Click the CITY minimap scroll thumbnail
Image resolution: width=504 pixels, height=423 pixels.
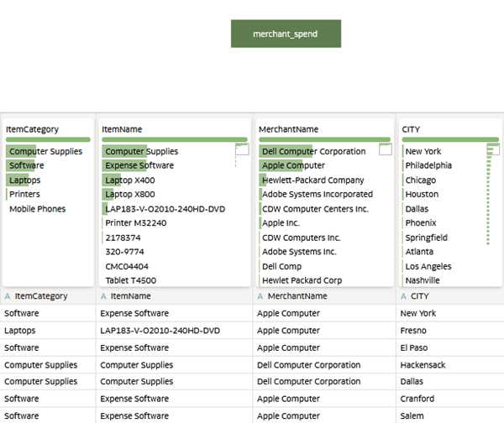(x=493, y=149)
